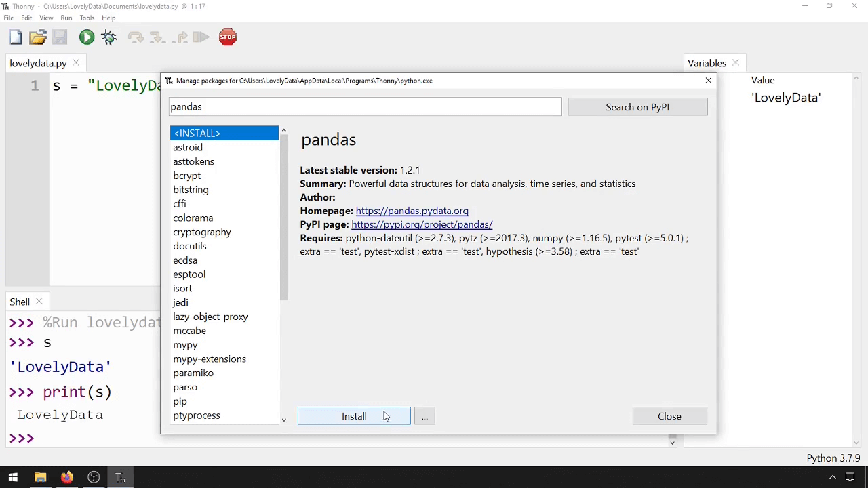Click the Search on PyPI button
The image size is (868, 488).
637,107
